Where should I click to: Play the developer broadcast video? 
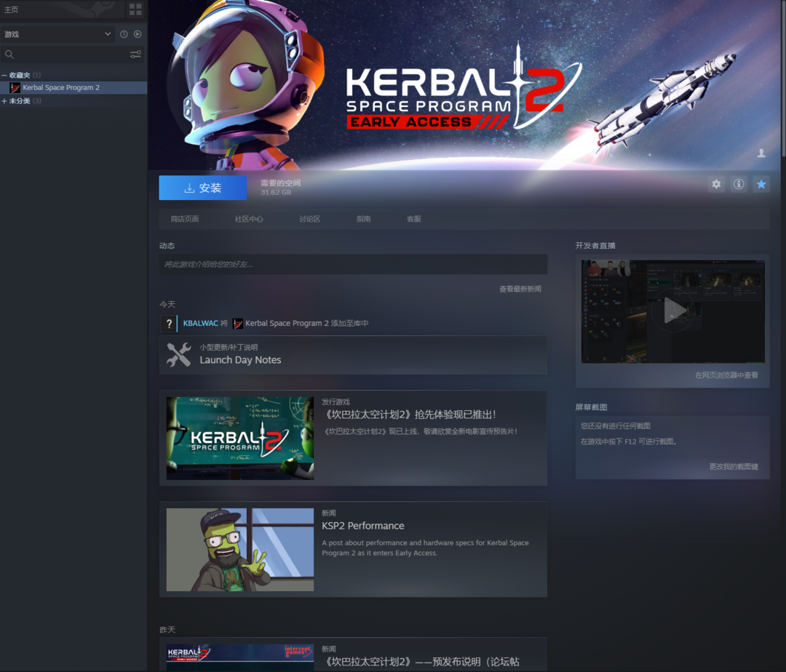point(672,311)
